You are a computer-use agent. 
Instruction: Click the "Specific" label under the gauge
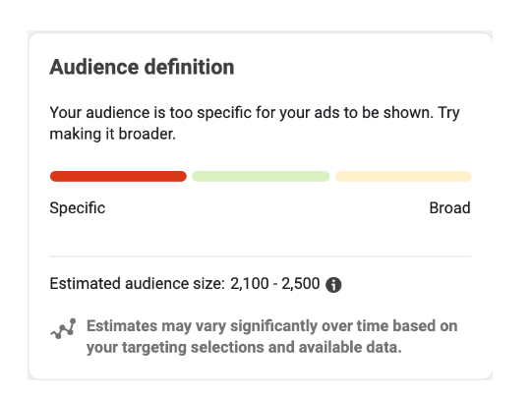click(x=78, y=208)
